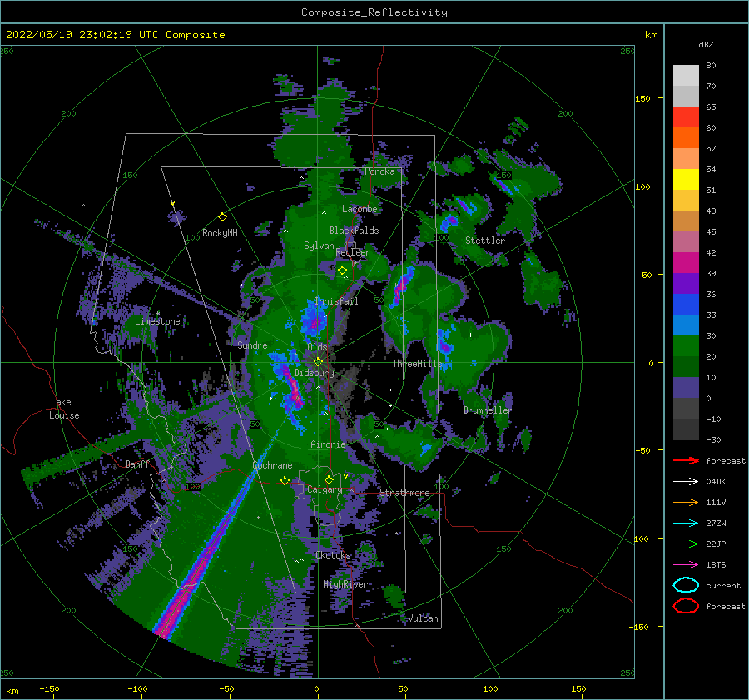Select the cyan 27ZW arrow icon
This screenshot has height=700, width=749.
pyautogui.click(x=686, y=524)
